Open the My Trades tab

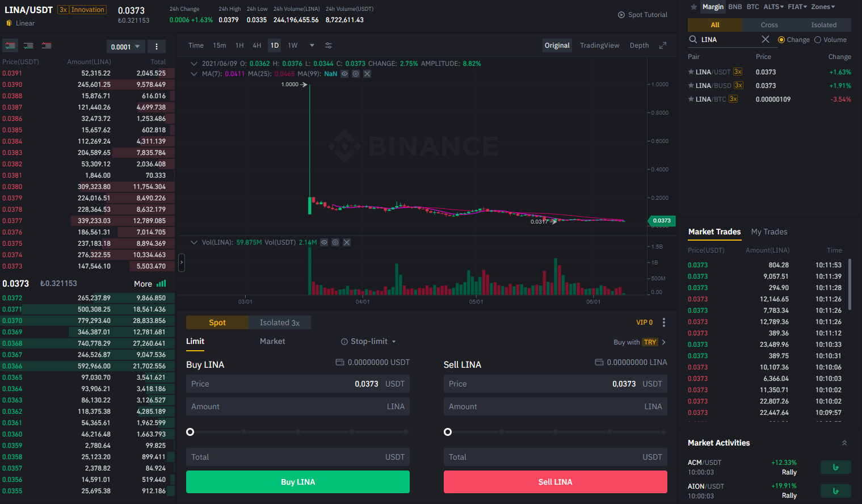[x=770, y=232]
